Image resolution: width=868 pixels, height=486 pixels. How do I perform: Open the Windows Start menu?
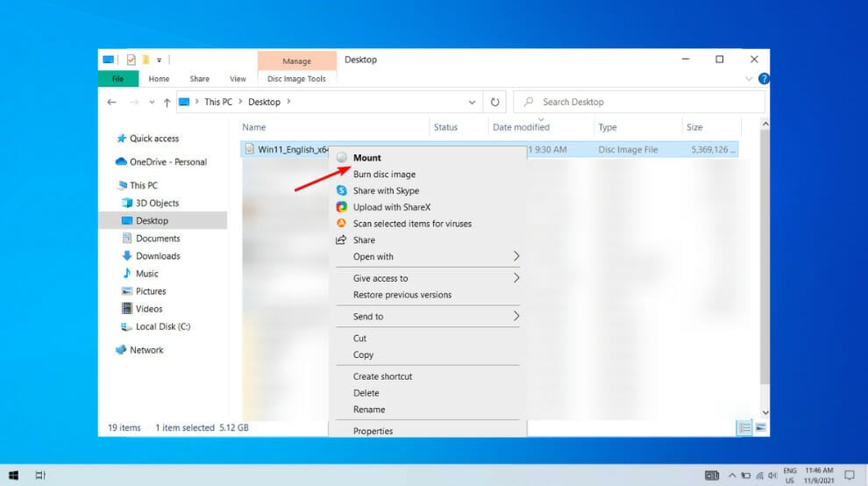(13, 475)
